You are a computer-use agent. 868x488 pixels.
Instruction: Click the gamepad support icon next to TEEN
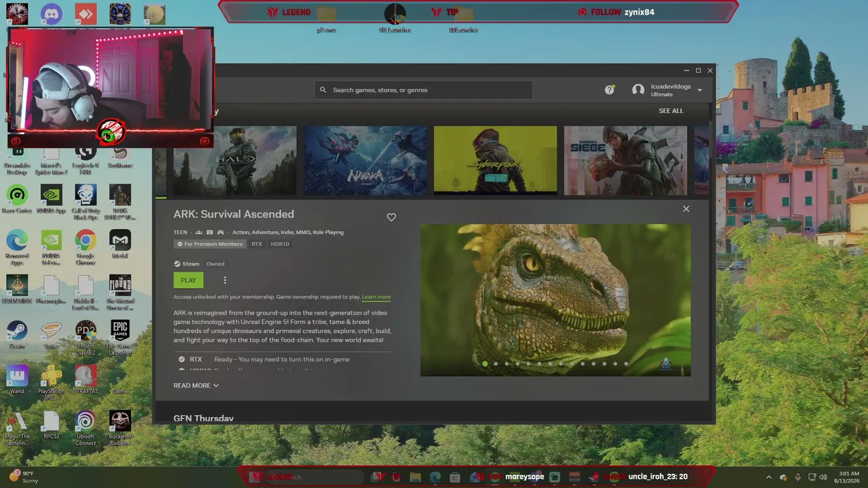(x=220, y=232)
